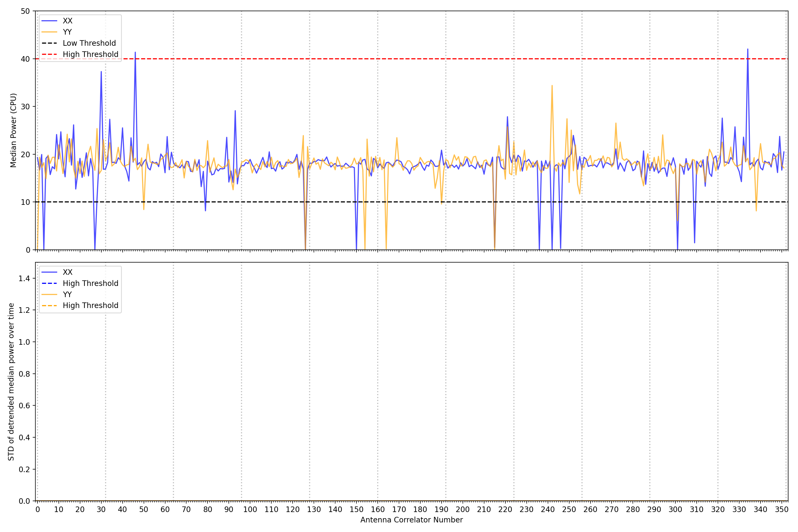
Task: Click the y-axis tick label 50 in top plot
Action: (x=25, y=11)
